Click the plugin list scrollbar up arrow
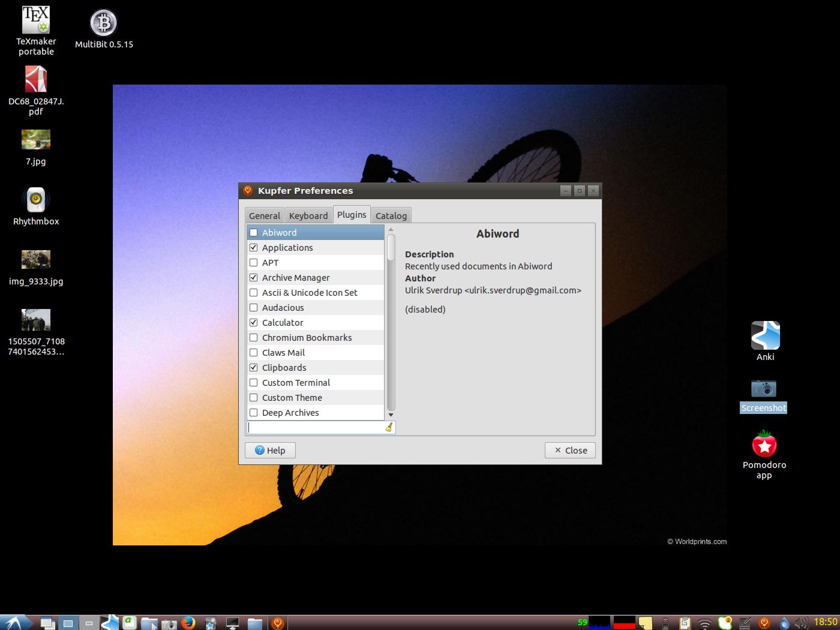This screenshot has height=630, width=840. click(x=391, y=229)
